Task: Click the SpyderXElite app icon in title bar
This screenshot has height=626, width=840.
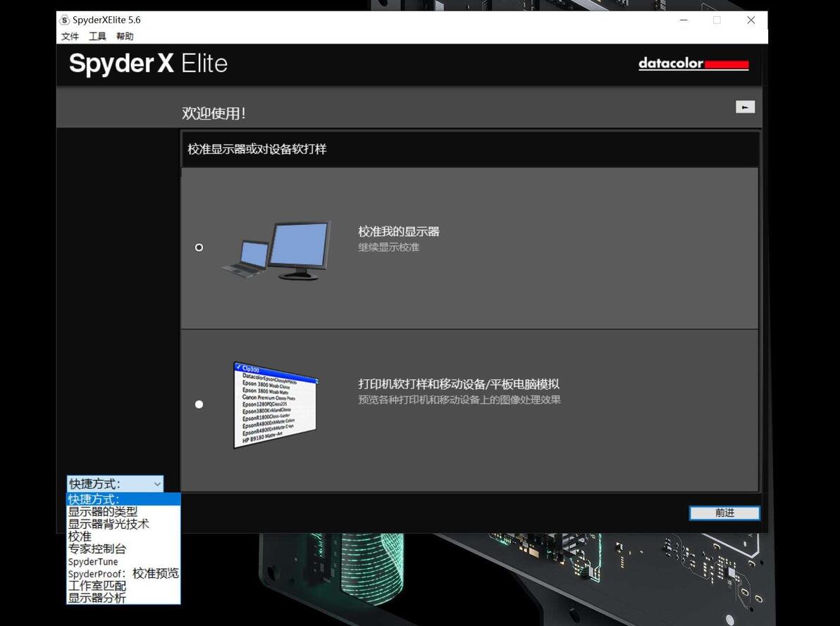Action: pos(65,20)
